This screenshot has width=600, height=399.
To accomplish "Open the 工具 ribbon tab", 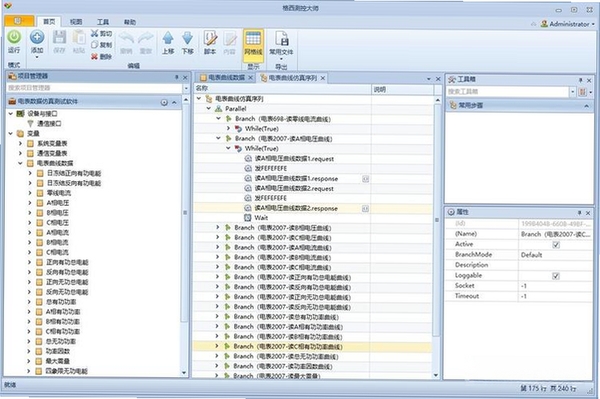I will (103, 22).
